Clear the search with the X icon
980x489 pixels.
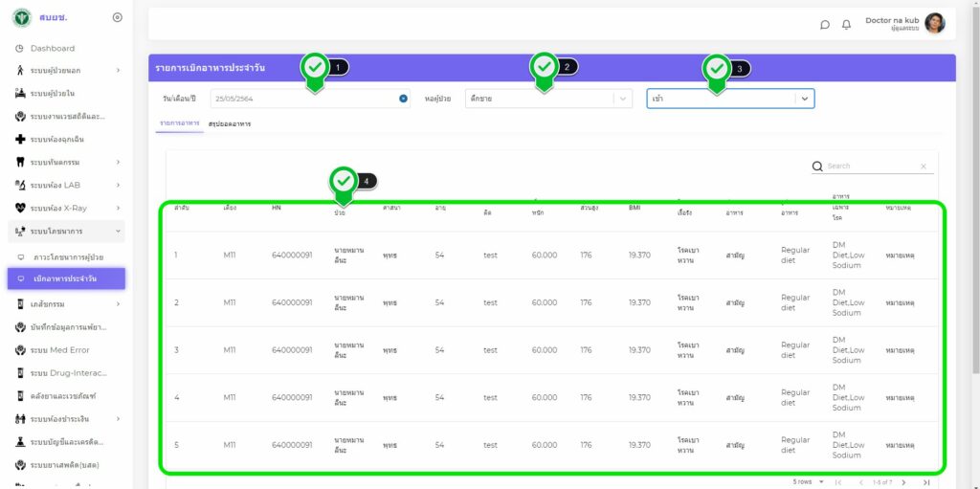(924, 167)
